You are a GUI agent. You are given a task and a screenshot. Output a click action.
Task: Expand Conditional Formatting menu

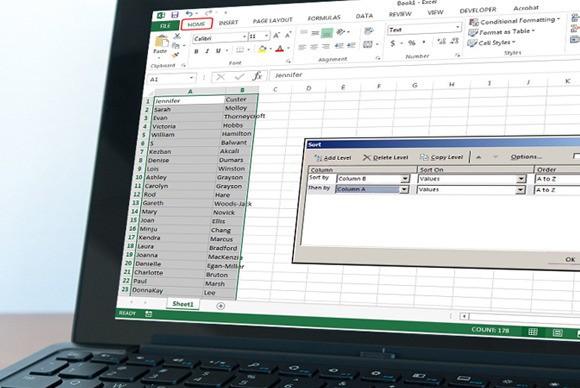click(x=515, y=21)
